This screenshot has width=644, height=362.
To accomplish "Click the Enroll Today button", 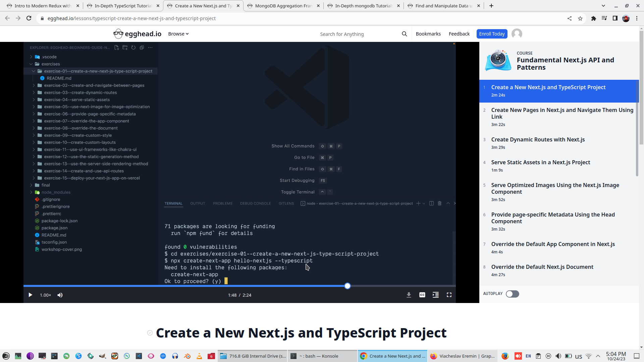I will [x=492, y=34].
